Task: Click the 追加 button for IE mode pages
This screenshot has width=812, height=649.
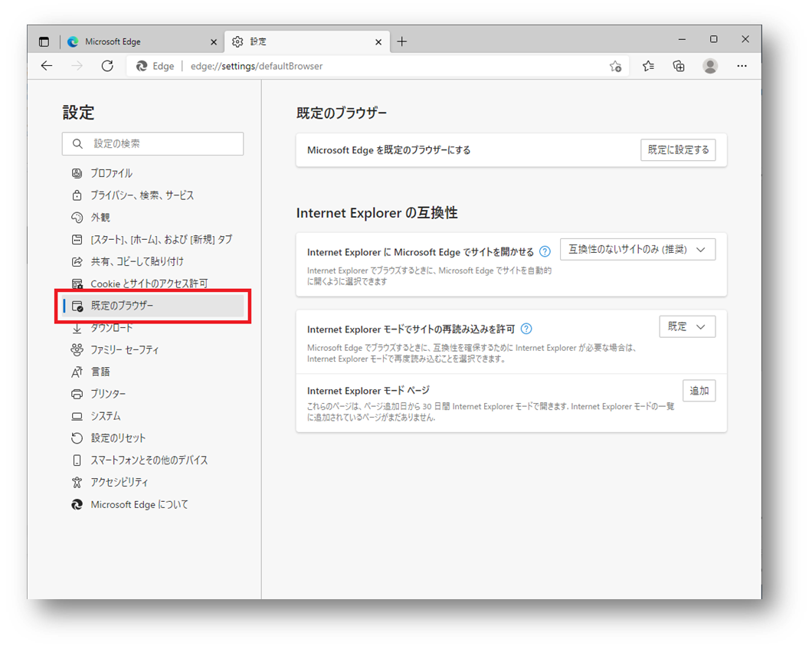Action: 699,391
